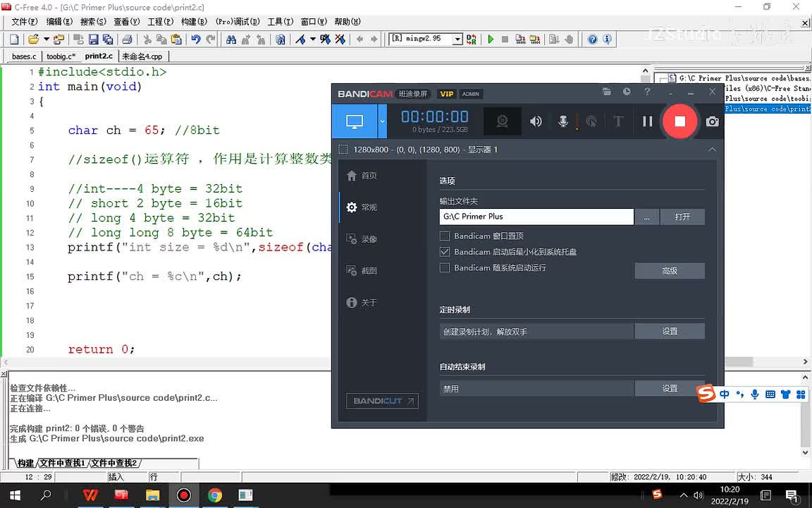Switch to the bases.c tab
The image size is (812, 508).
[25, 56]
